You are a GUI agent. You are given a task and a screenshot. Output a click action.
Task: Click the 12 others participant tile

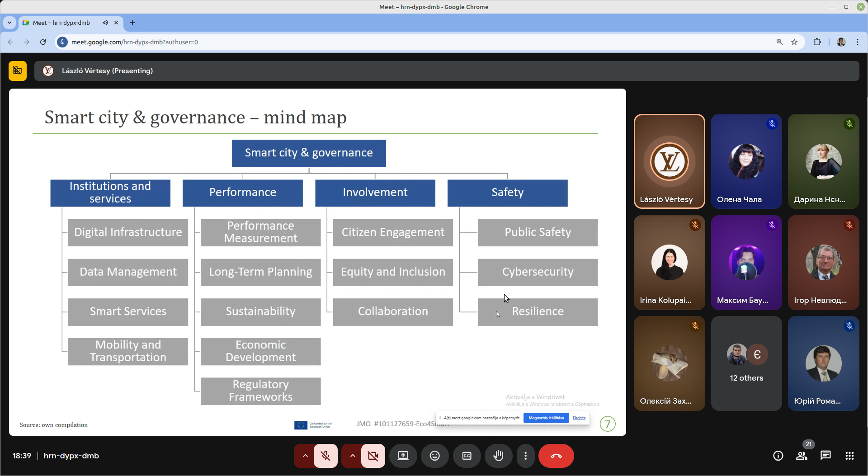coord(746,363)
